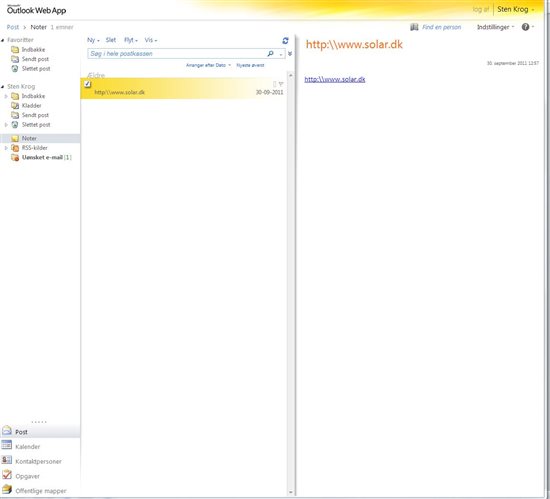This screenshot has width=550, height=499.
Task: Click the flag icon on the solar.dk note
Action: (x=281, y=84)
